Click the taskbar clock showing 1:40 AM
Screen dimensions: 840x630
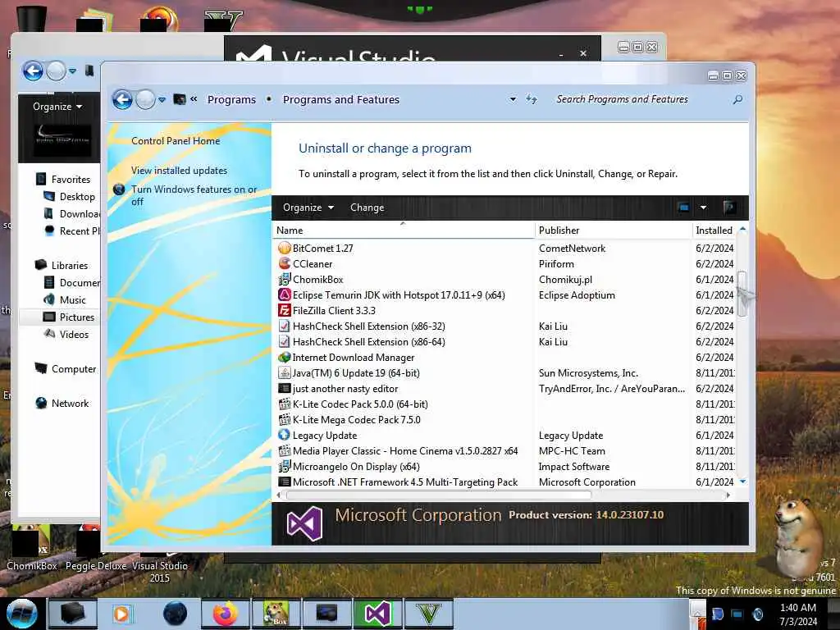pos(797,614)
